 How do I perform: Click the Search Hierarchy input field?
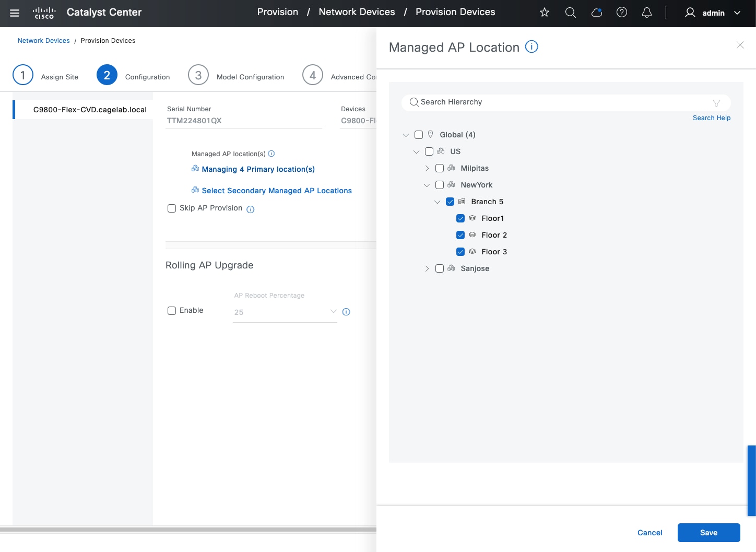(559, 102)
